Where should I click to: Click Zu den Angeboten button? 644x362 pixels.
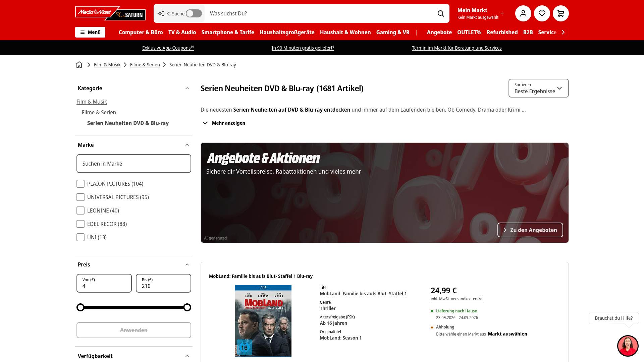530,230
